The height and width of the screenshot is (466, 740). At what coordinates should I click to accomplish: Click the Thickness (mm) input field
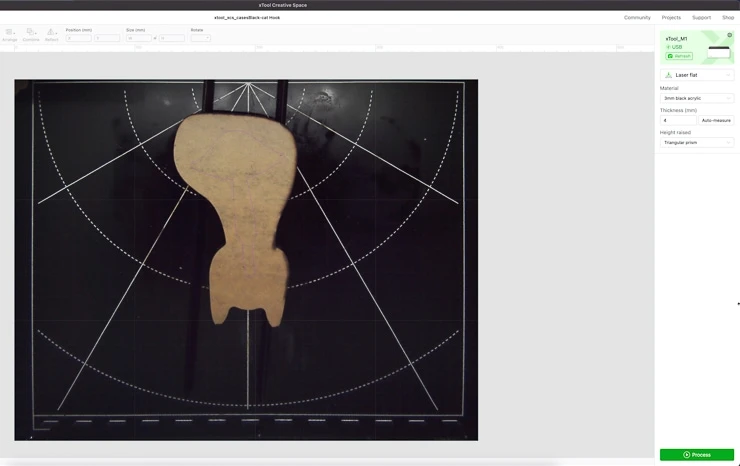(677, 120)
